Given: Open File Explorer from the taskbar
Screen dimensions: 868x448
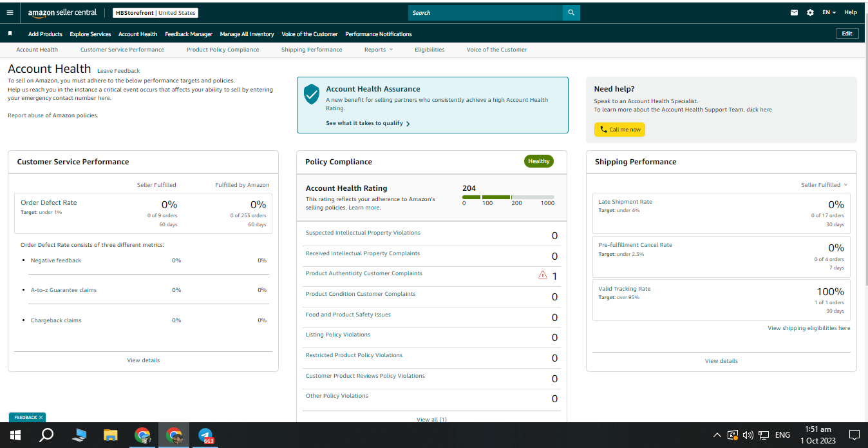Looking at the screenshot, I should 111,435.
